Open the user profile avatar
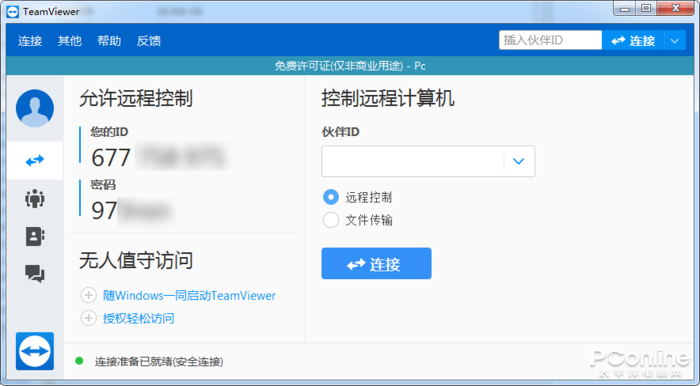 [35, 108]
